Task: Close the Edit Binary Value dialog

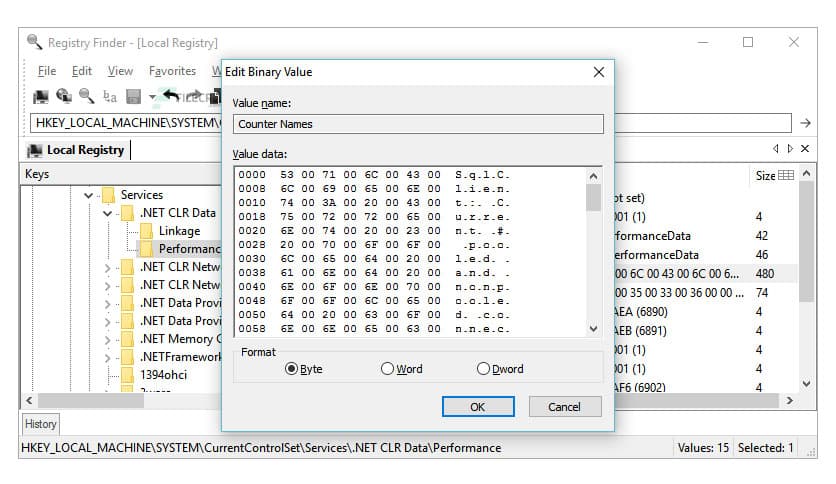Action: 599,72
